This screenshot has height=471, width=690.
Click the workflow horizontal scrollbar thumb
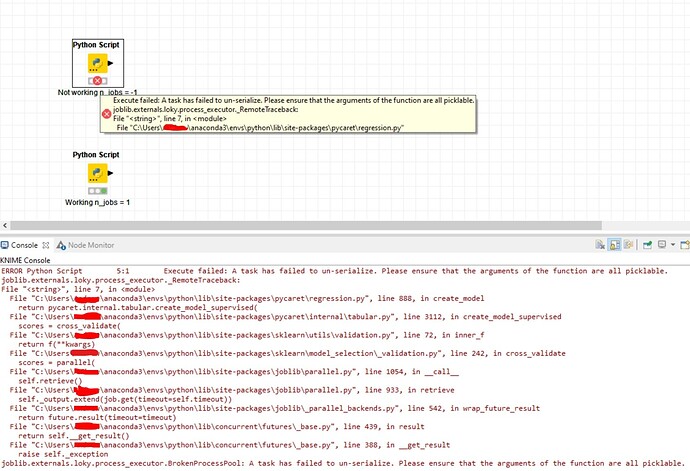306,225
